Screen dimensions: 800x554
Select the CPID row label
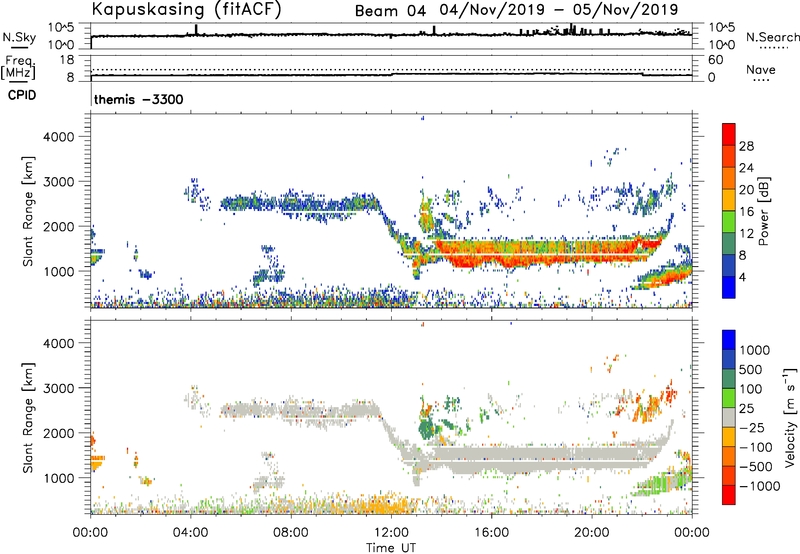coord(22,95)
